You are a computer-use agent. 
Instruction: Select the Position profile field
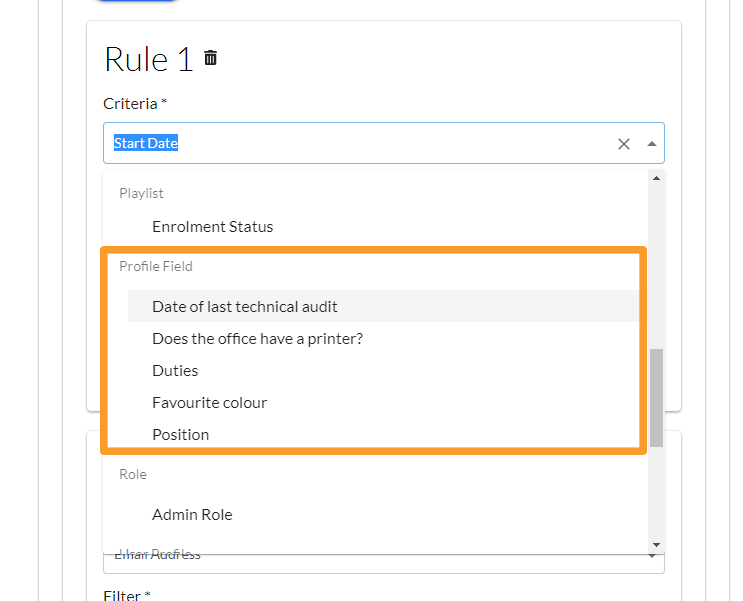click(x=180, y=435)
